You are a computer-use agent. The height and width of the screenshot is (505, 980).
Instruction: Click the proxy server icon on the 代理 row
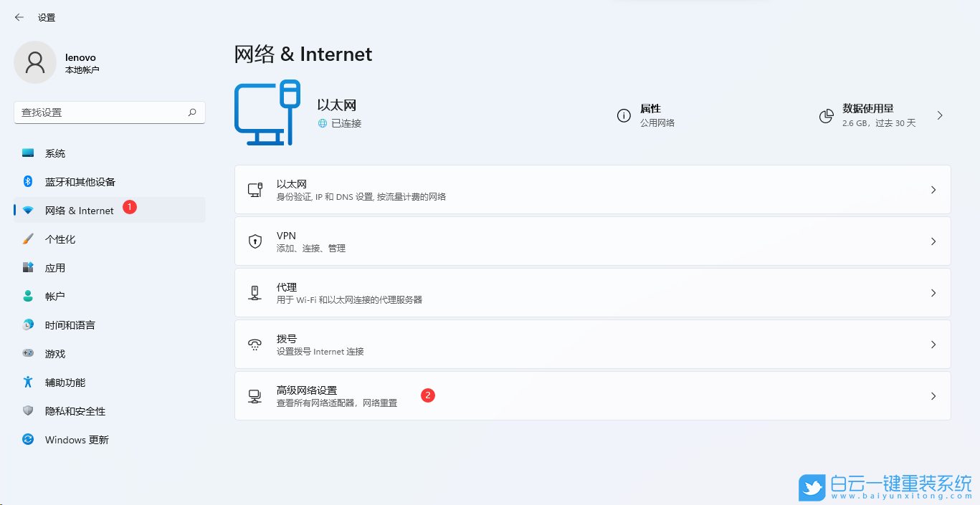coord(255,292)
